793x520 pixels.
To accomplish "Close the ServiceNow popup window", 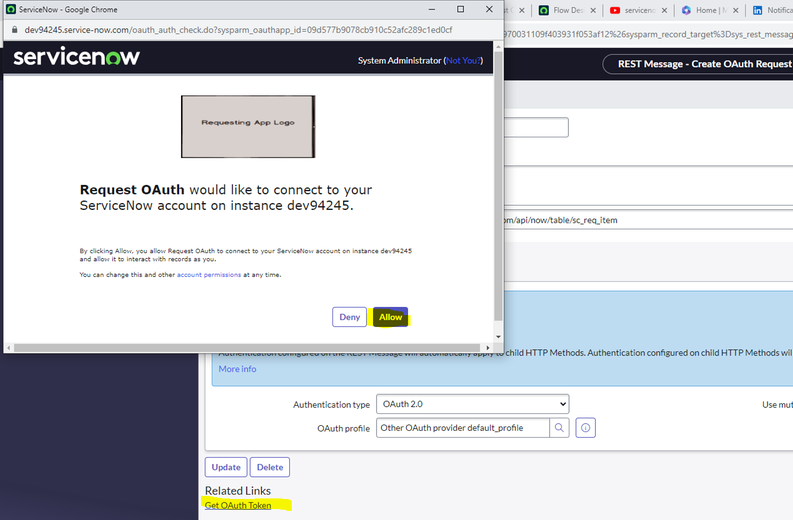I will (489, 9).
